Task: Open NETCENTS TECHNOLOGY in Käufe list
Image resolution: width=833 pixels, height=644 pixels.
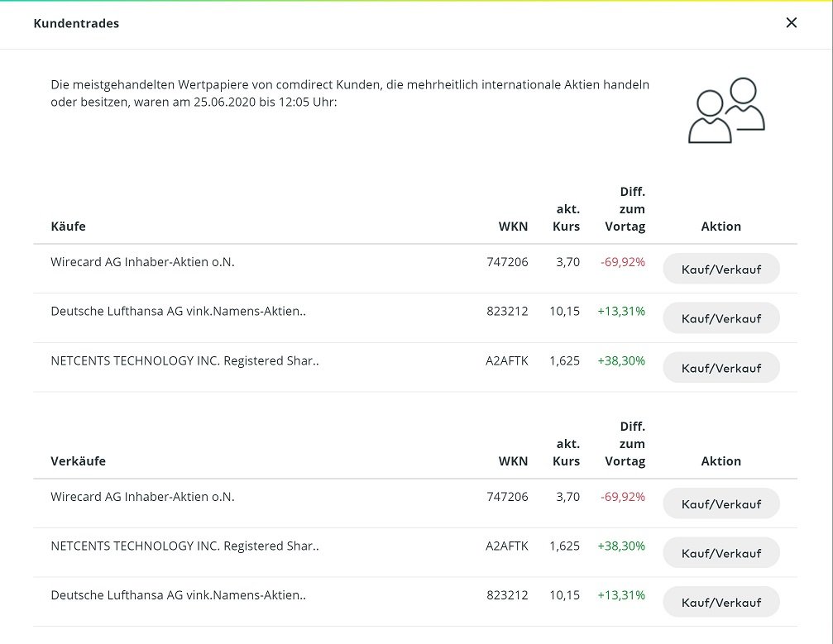Action: 184,361
